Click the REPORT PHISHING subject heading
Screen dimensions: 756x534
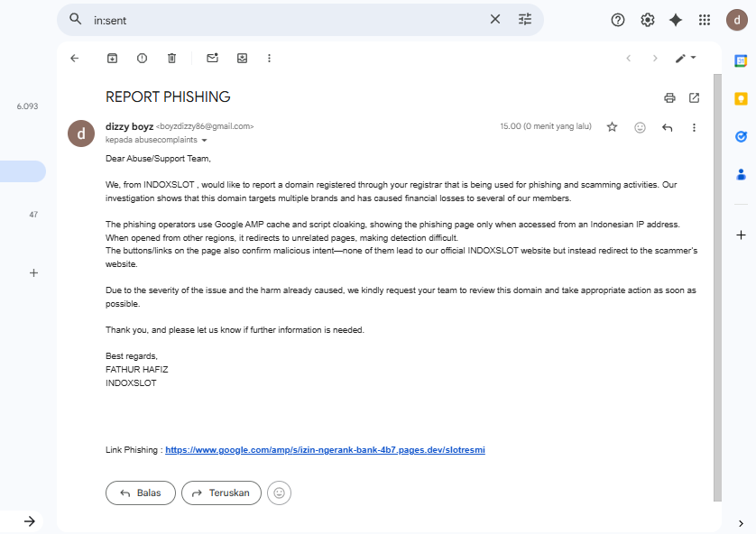pos(168,97)
